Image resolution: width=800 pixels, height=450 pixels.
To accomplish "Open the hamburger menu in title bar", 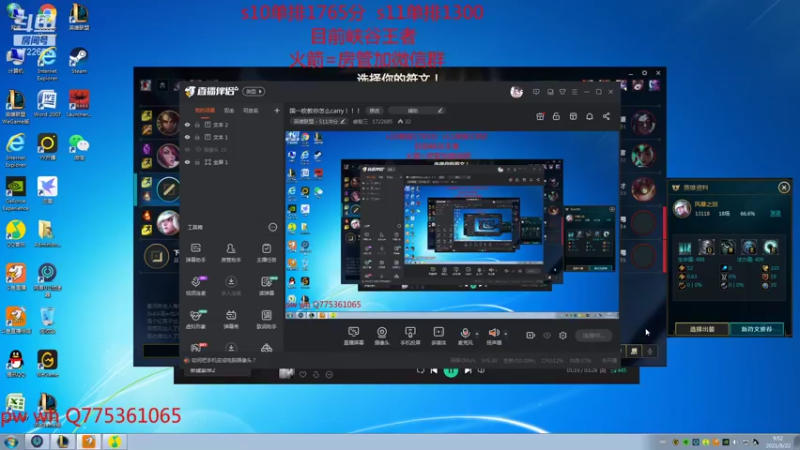I will point(574,92).
